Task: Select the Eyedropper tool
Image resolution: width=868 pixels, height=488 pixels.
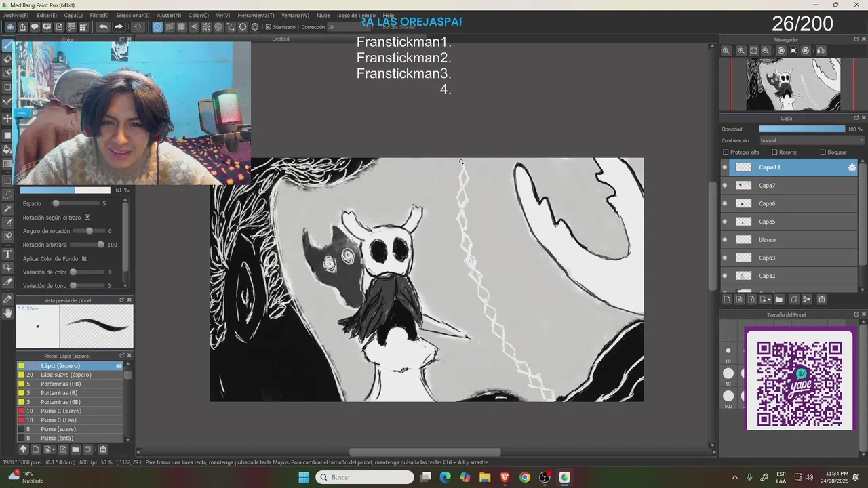Action: [7, 298]
